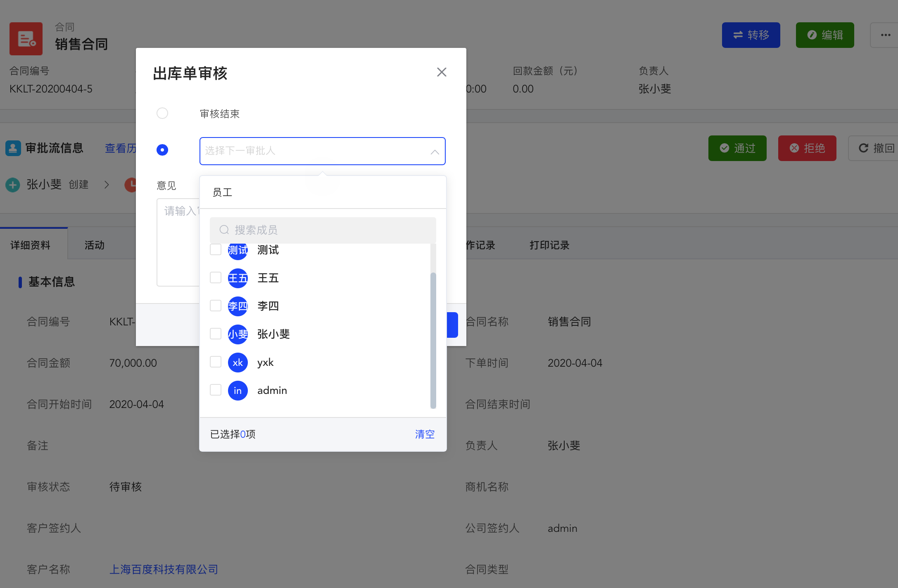This screenshot has width=898, height=588.
Task: Select admin's checkbox in the member list
Action: [x=216, y=390]
